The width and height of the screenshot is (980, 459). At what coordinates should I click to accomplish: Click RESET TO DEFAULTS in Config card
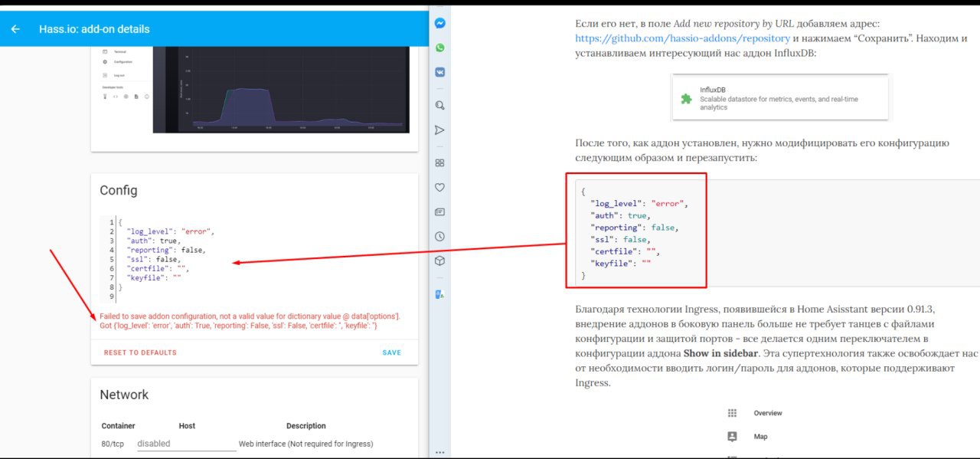[x=140, y=352]
